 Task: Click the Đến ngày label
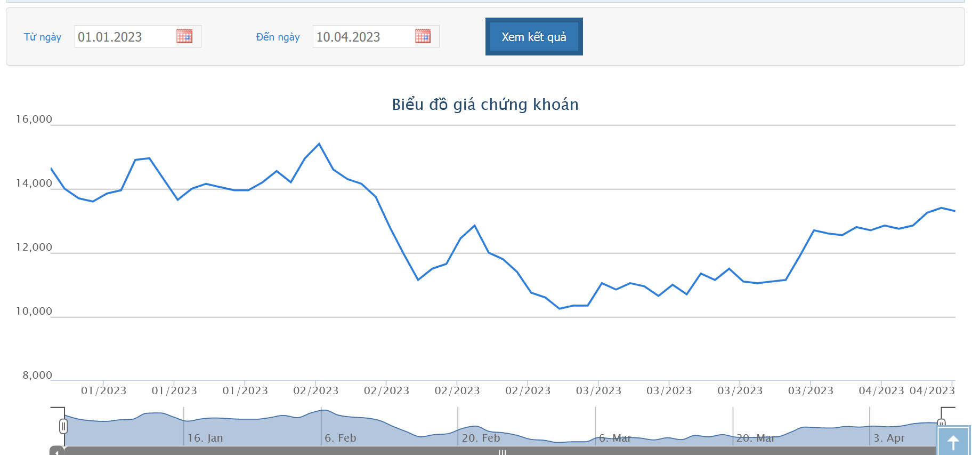[278, 37]
